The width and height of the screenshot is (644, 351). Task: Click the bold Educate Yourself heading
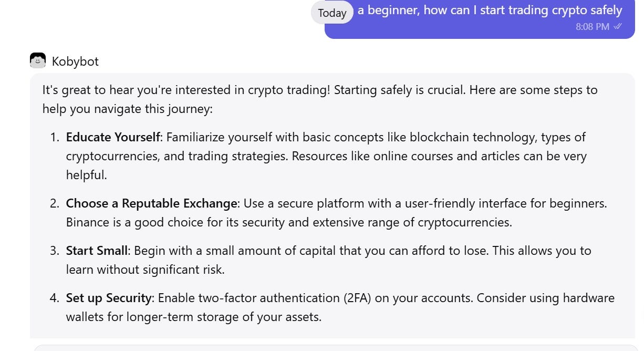click(113, 137)
